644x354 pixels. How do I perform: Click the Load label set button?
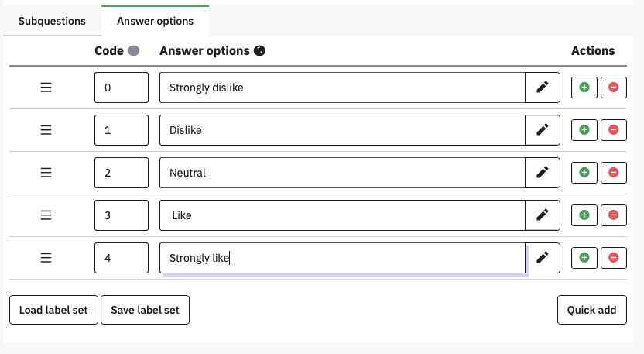(53, 310)
